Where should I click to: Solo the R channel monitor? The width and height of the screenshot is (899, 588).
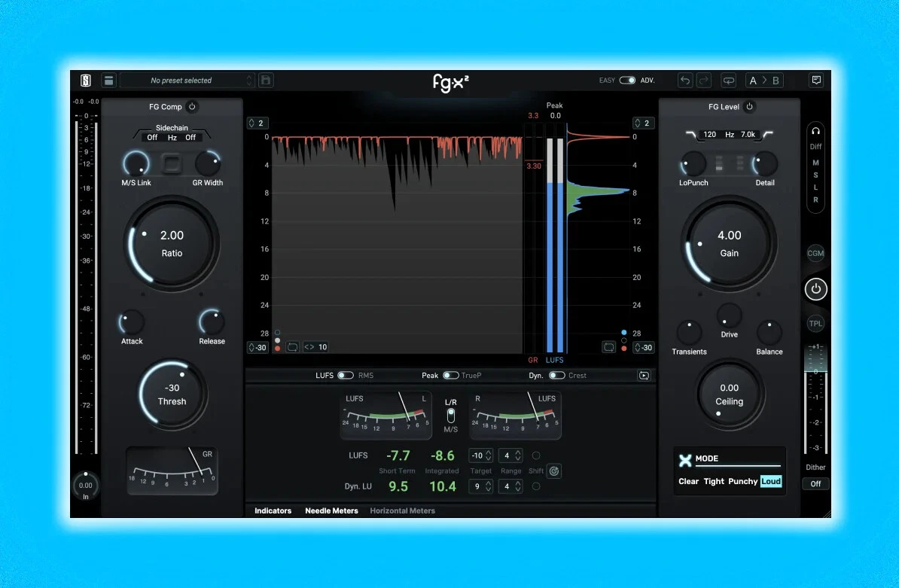[x=816, y=200]
